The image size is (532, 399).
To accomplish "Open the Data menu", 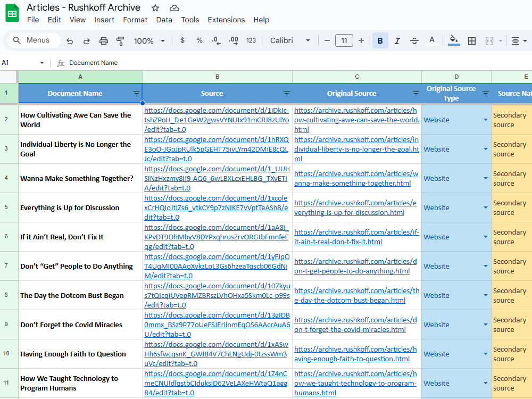I will (164, 20).
